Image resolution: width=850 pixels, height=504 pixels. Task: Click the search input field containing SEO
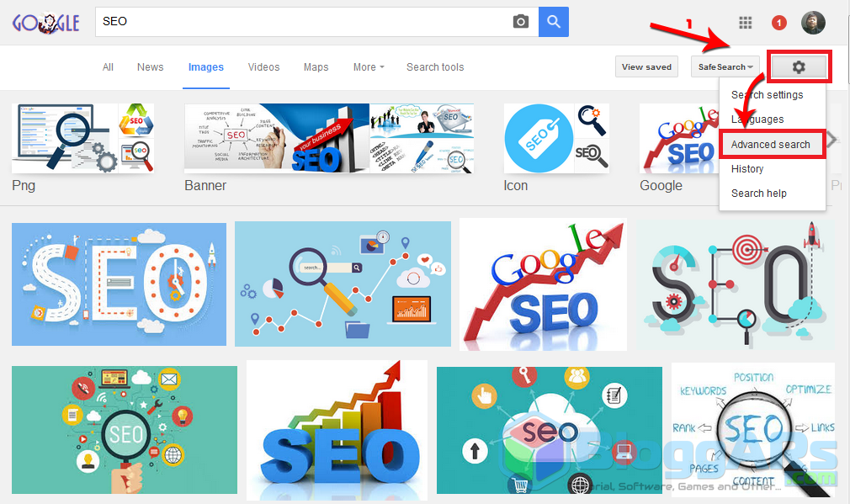[304, 22]
